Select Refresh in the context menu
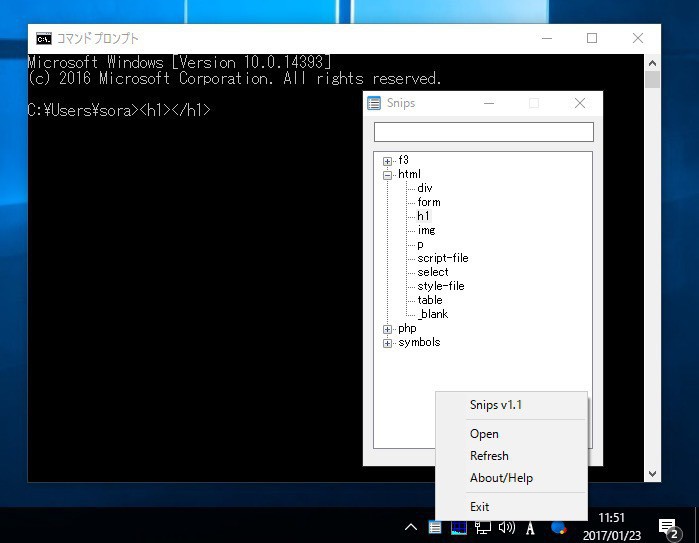 [x=489, y=456]
